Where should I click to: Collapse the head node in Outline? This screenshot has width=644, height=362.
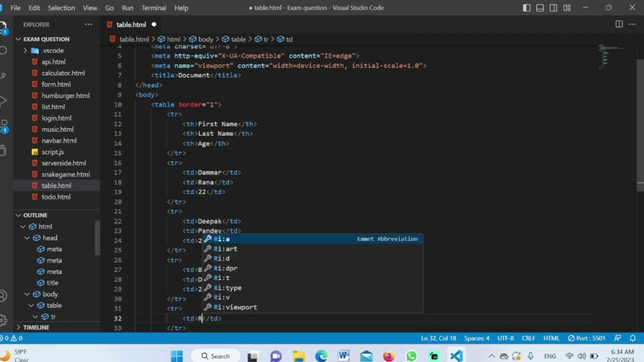point(27,238)
